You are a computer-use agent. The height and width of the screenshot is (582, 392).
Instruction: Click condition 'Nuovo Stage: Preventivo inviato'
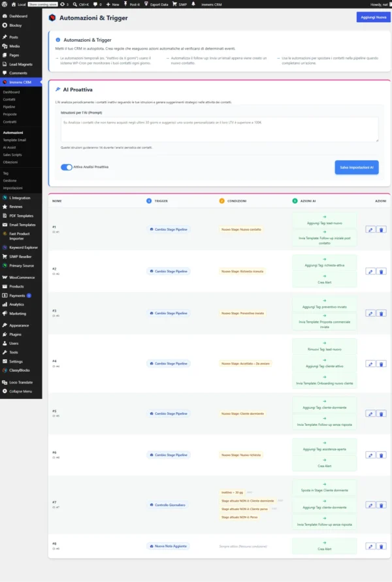(243, 314)
